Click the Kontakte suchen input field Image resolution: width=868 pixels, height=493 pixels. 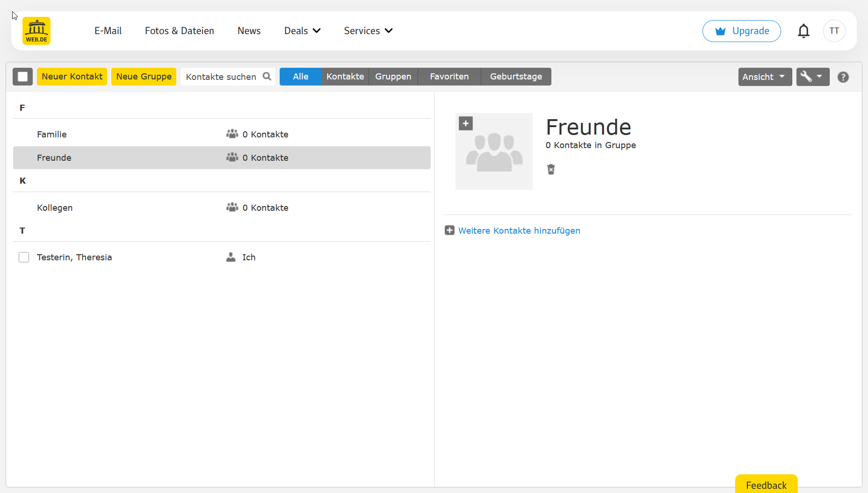pyautogui.click(x=220, y=76)
